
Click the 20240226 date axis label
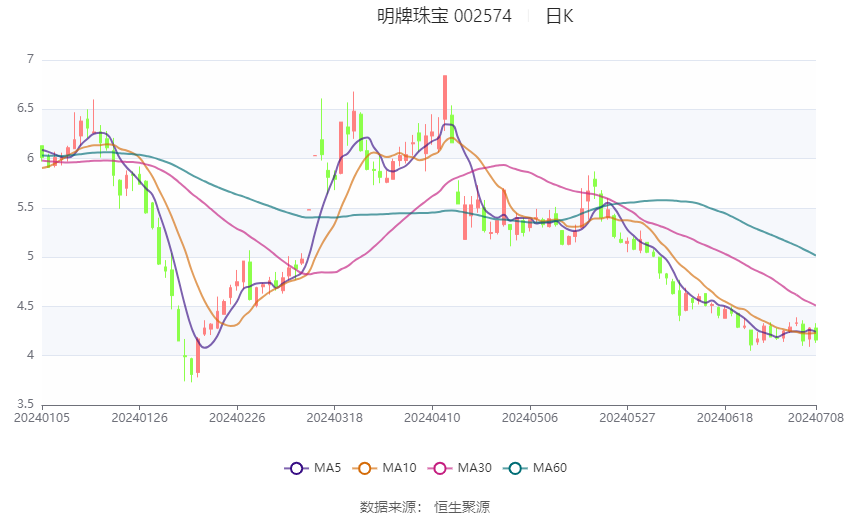coord(237,418)
